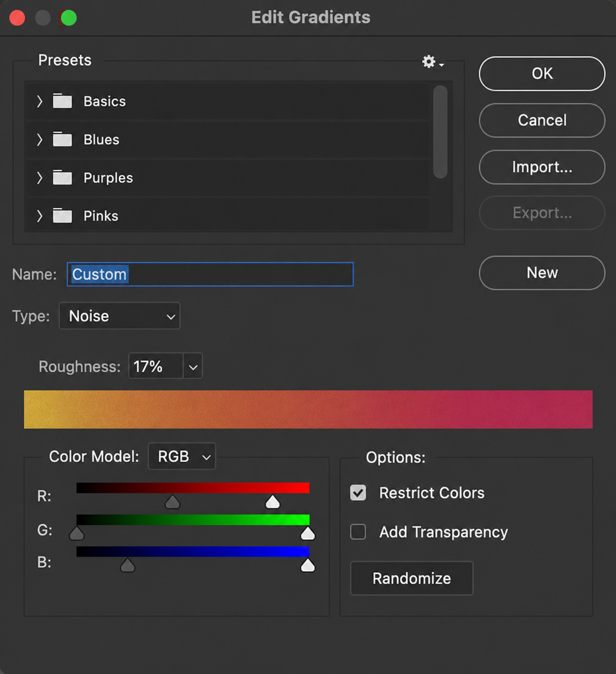Select the R channel dark slider handle
Image resolution: width=616 pixels, height=674 pixels.
coord(173,502)
